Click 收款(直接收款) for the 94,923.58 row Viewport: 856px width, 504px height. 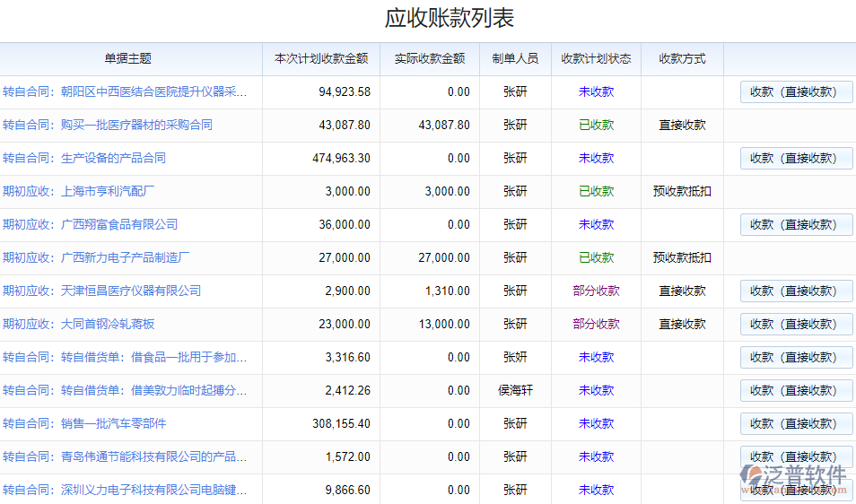[797, 91]
